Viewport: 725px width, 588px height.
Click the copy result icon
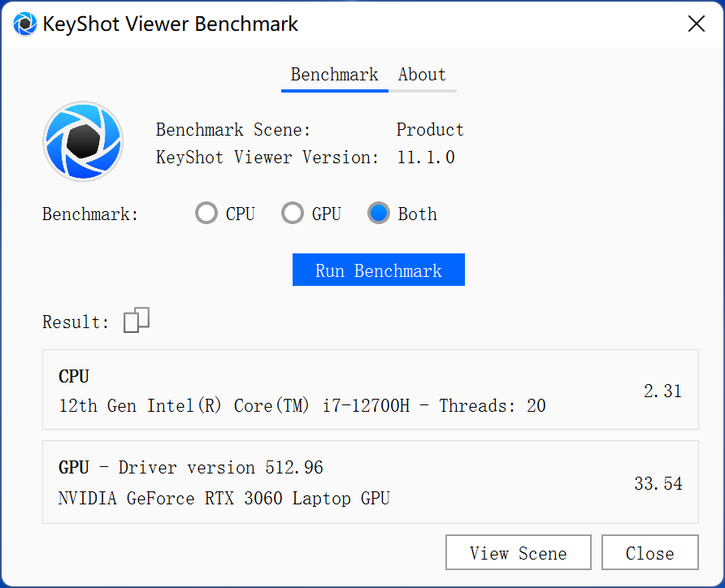(x=137, y=320)
